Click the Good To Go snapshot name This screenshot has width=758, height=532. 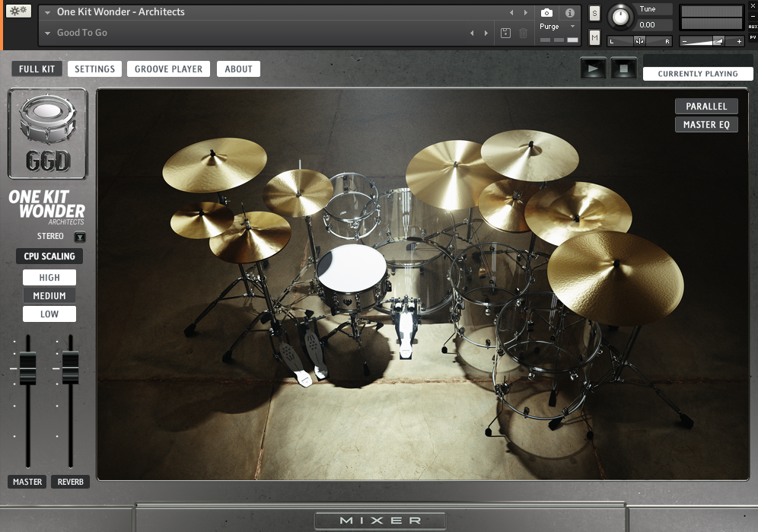click(82, 33)
